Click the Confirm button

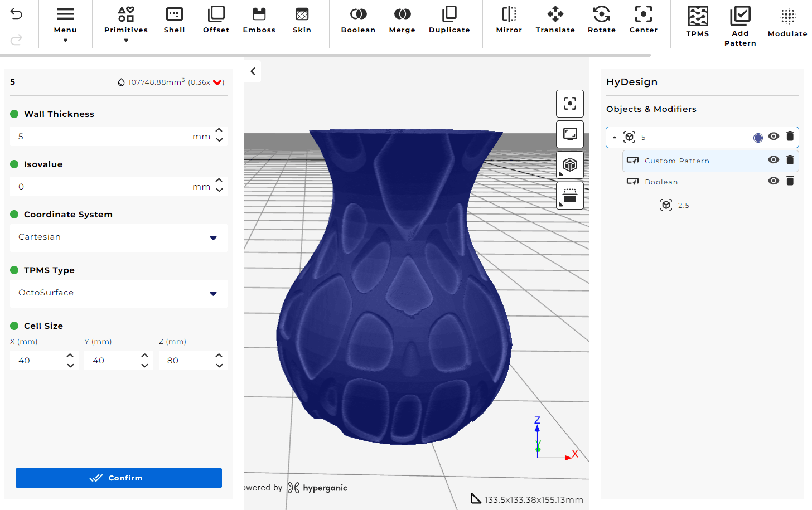[x=118, y=478]
